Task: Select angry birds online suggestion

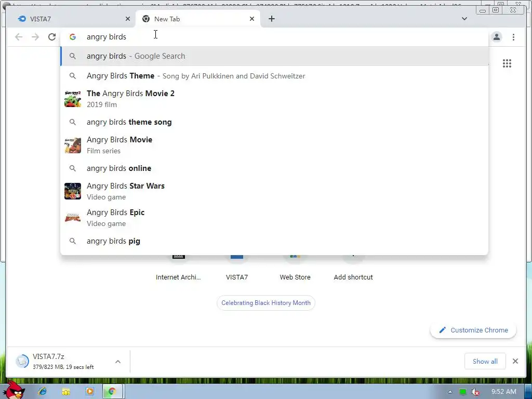Action: (274, 168)
